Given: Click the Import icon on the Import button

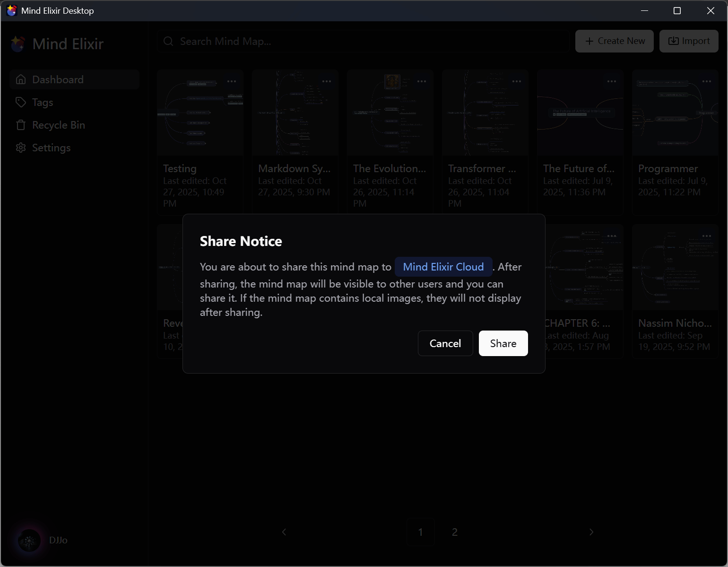Looking at the screenshot, I should pos(674,41).
